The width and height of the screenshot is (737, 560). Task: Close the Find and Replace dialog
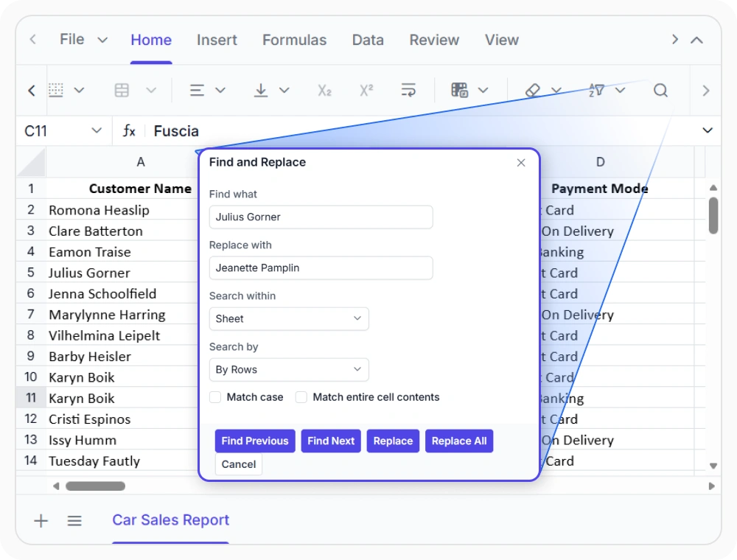point(521,163)
